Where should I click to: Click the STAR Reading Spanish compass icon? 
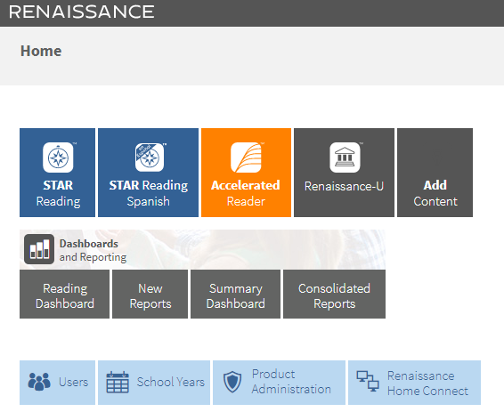[150, 157]
